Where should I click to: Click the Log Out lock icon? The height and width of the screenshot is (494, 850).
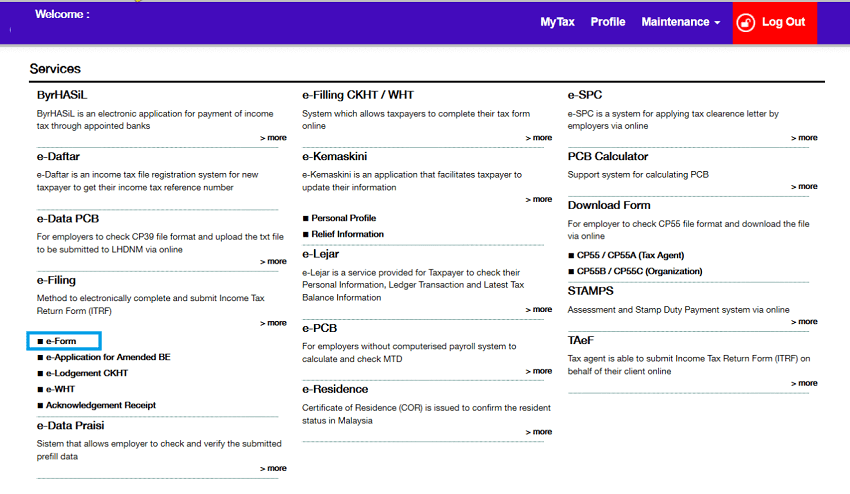tap(745, 22)
